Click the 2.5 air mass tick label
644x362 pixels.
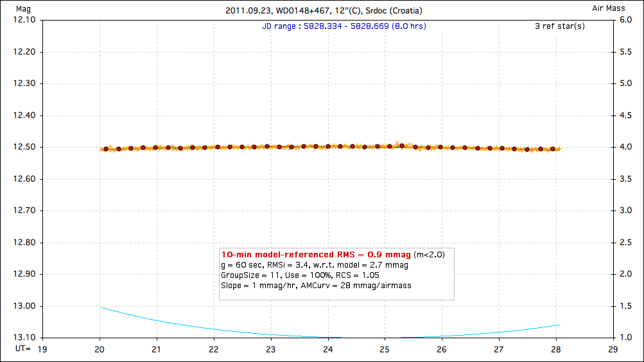point(625,243)
